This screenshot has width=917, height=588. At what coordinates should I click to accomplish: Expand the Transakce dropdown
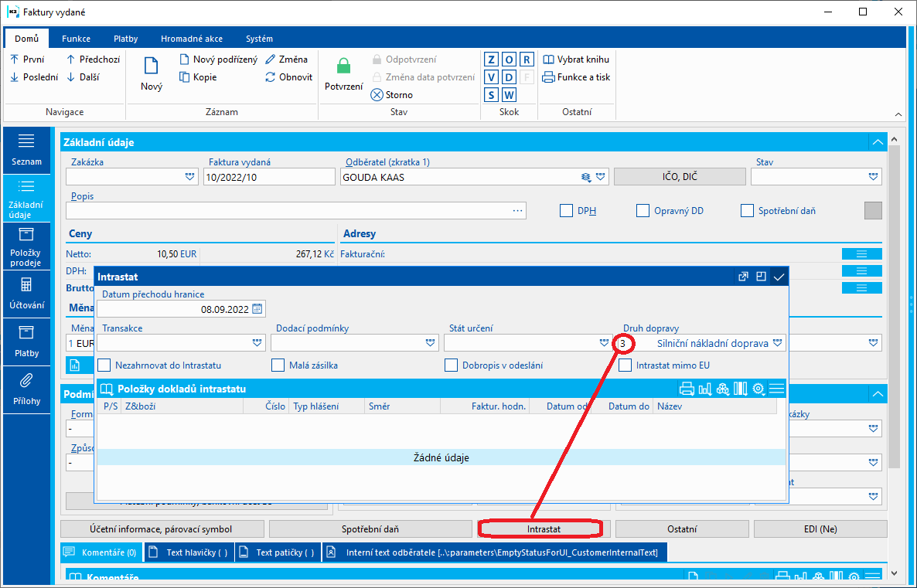pos(257,343)
